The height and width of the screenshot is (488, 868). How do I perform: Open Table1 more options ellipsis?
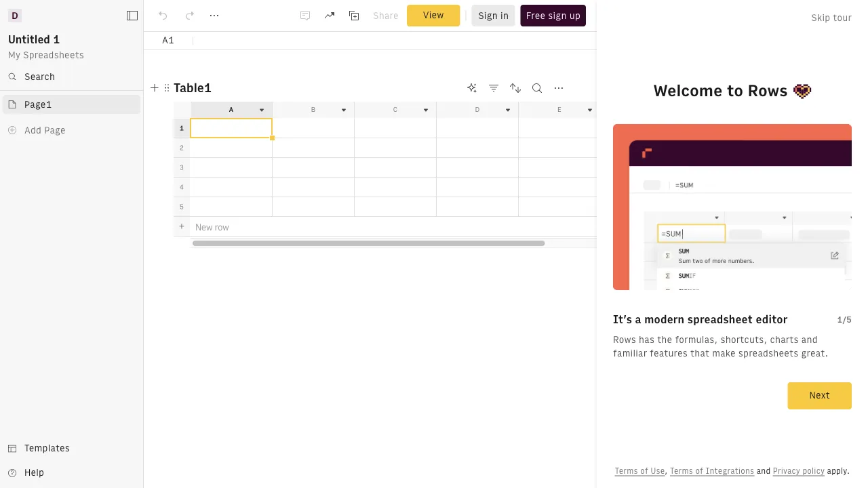pyautogui.click(x=559, y=88)
